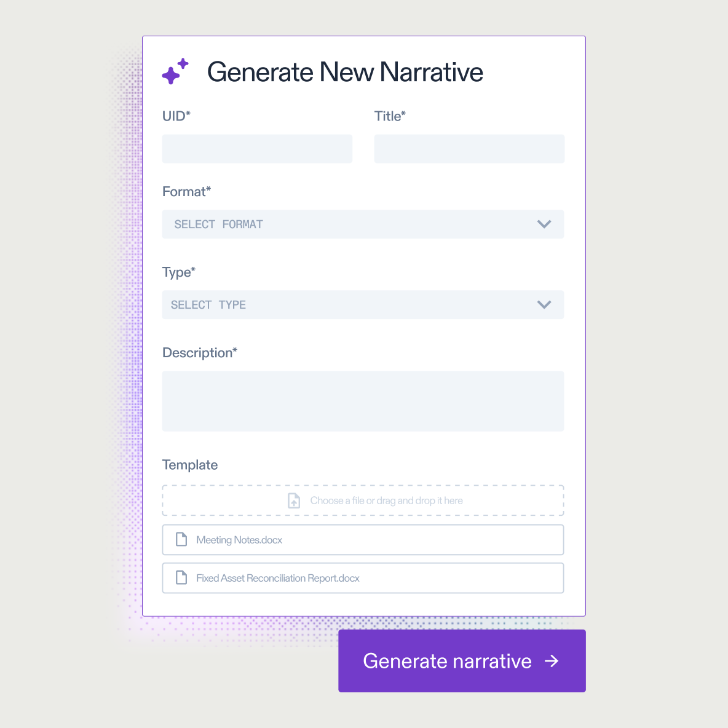Click the Description text area
This screenshot has width=728, height=728.
363,400
